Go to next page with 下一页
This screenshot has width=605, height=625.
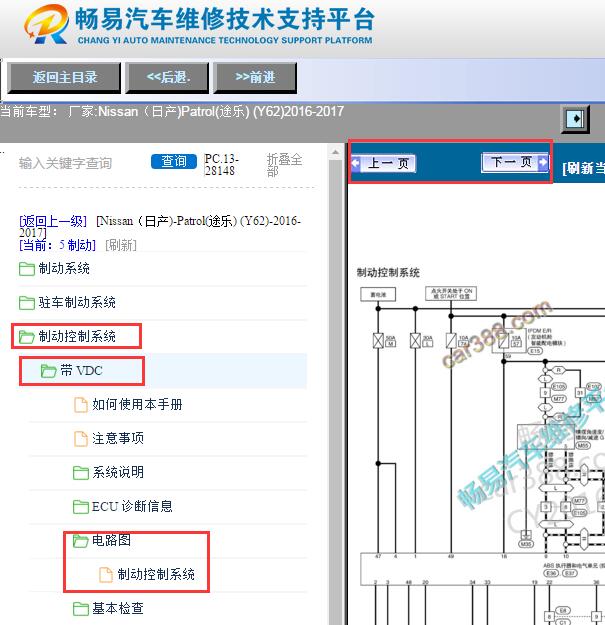pyautogui.click(x=515, y=162)
